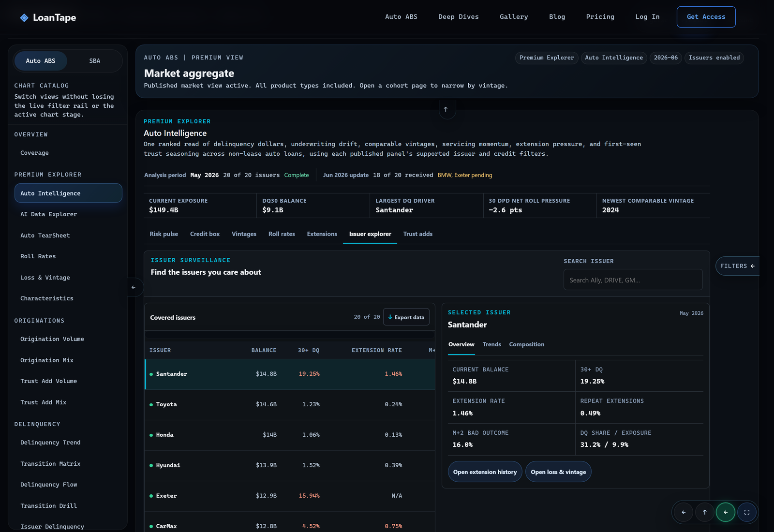Open Origination Mix in sidebar
This screenshot has width=774, height=532.
click(68, 360)
